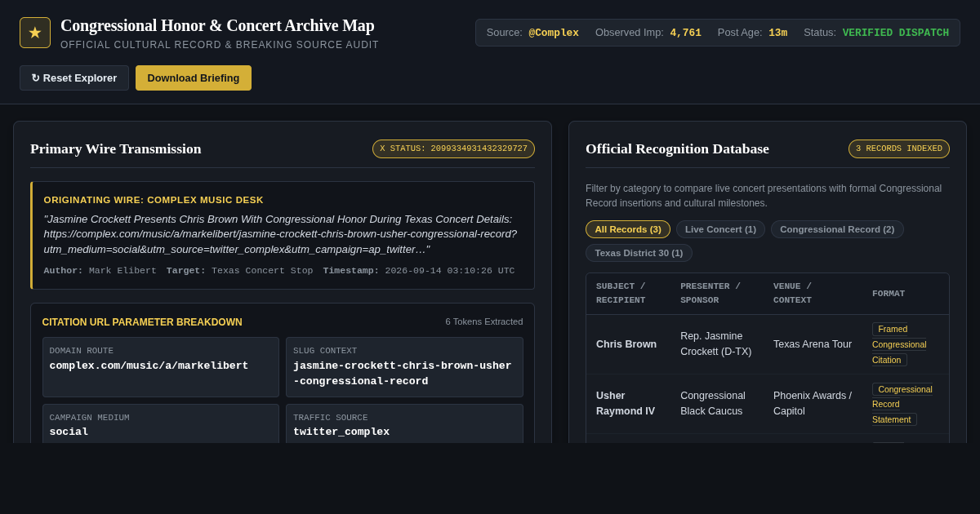The height and width of the screenshot is (514, 980).
Task: Click the Primary Wire Transmission heading
Action: tap(116, 148)
